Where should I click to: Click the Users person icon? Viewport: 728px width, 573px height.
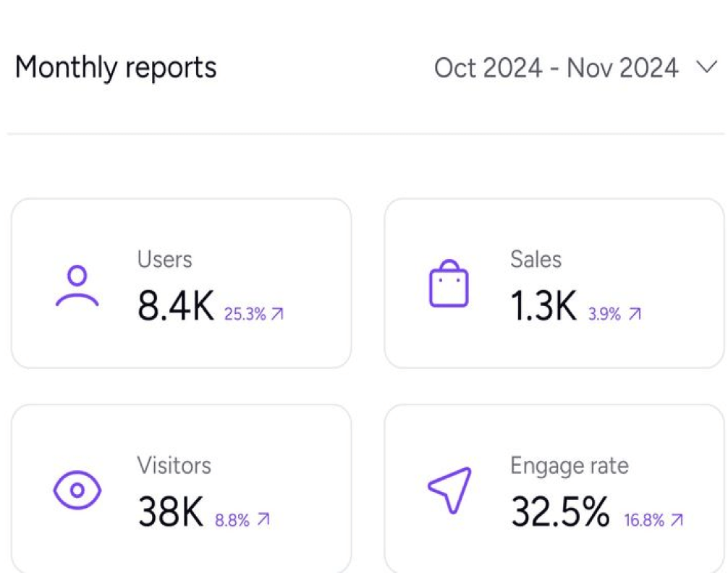pos(77,286)
